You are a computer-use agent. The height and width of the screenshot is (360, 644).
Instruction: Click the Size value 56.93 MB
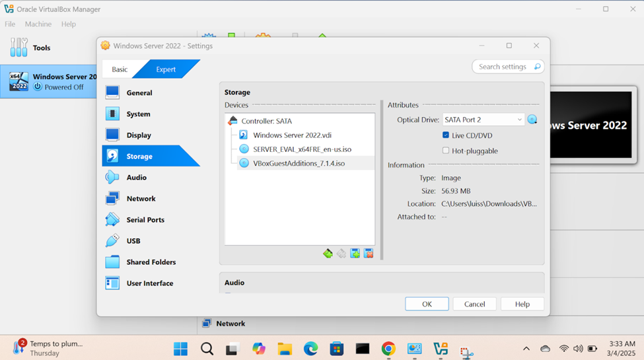coord(456,191)
